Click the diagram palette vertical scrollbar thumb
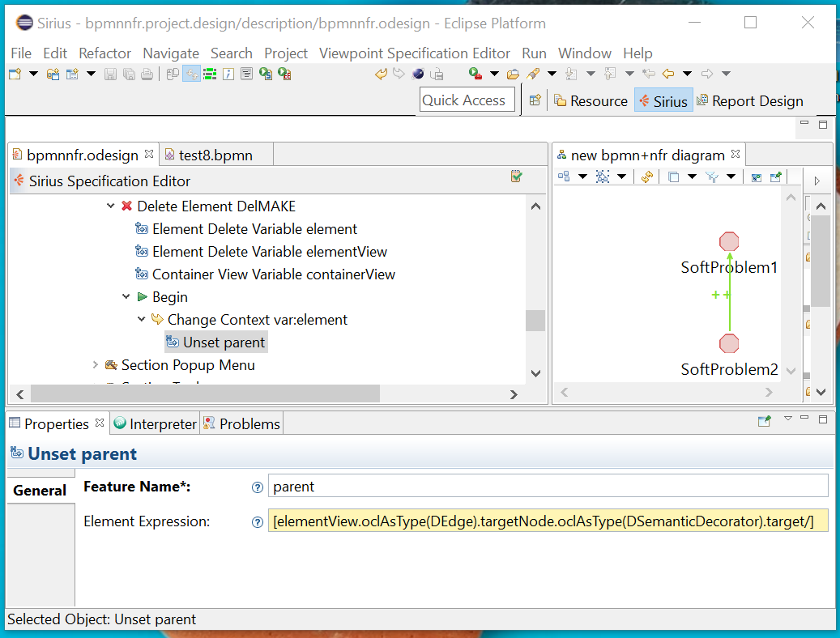Screen dimensions: 840x638 821,261
